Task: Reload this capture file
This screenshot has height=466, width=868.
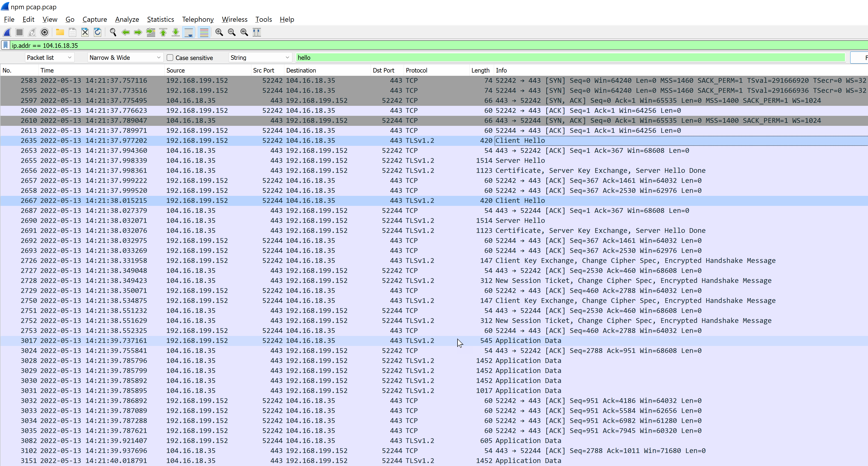Action: (97, 32)
